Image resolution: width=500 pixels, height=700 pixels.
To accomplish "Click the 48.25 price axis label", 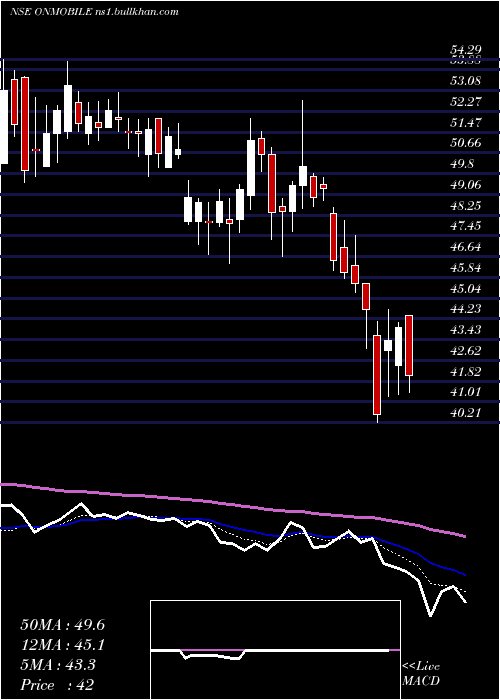I will (x=465, y=205).
